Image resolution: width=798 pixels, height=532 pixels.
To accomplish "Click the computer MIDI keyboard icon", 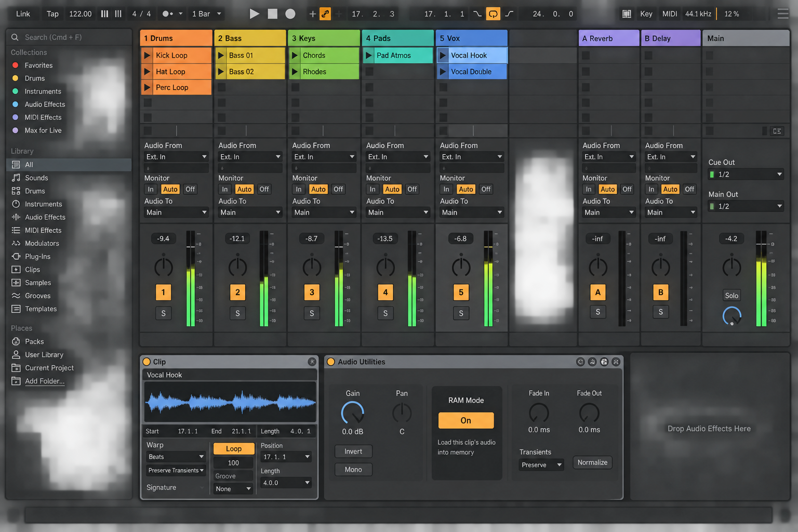I will click(x=627, y=14).
